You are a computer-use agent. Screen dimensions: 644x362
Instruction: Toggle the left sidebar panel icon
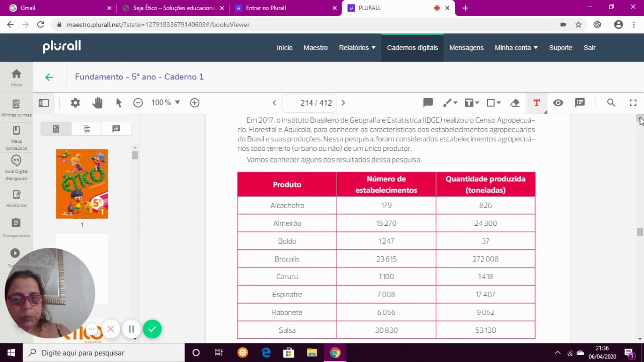coord(44,103)
